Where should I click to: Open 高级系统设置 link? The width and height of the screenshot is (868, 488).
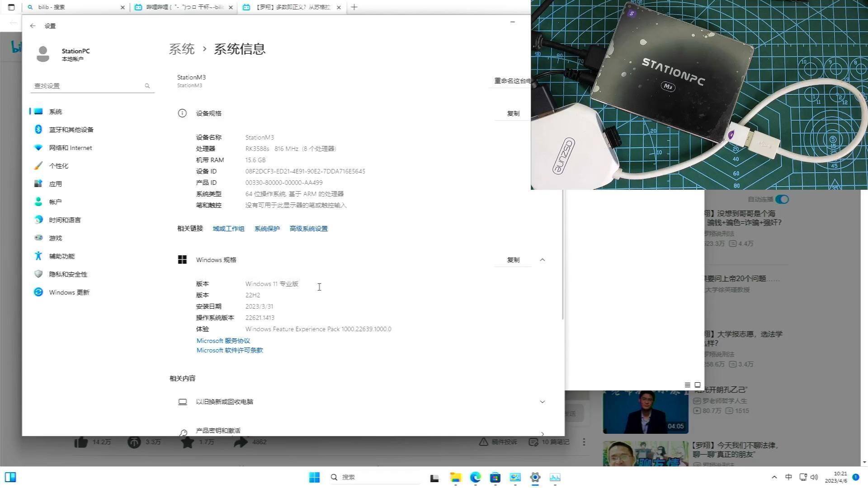point(308,229)
